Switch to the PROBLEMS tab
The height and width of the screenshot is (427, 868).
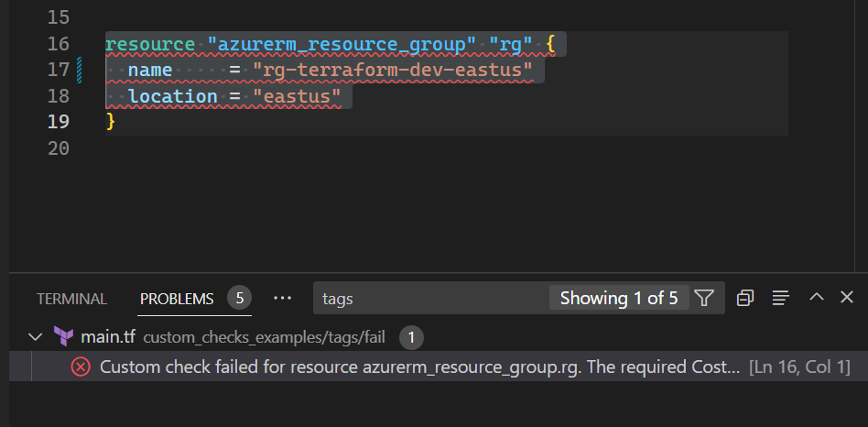[x=177, y=299]
